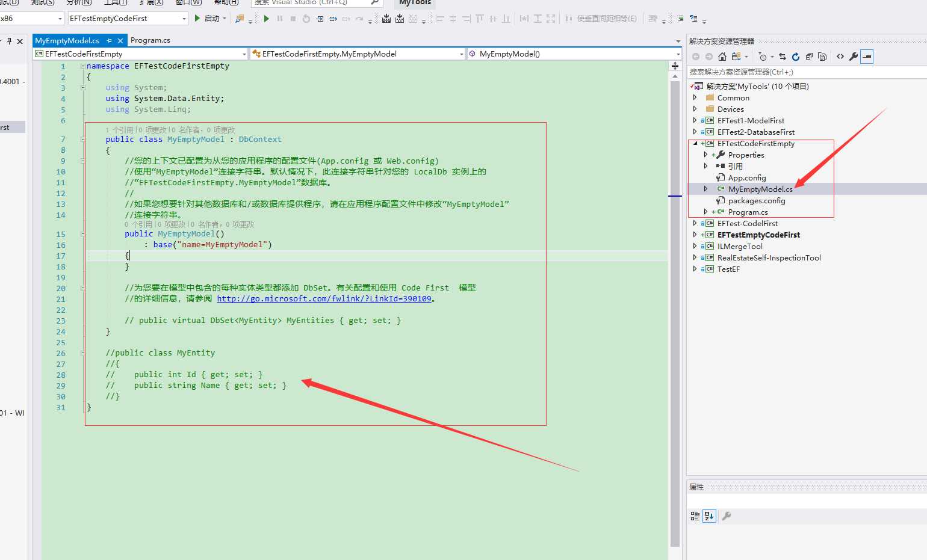The height and width of the screenshot is (560, 927).
Task: Expand the EFTest1-ModelFirst project node
Action: coord(695,120)
